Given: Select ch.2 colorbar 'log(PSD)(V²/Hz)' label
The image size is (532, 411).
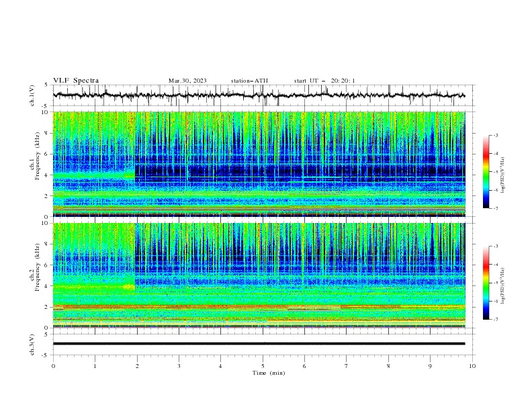Looking at the screenshot, I should pyautogui.click(x=502, y=285).
